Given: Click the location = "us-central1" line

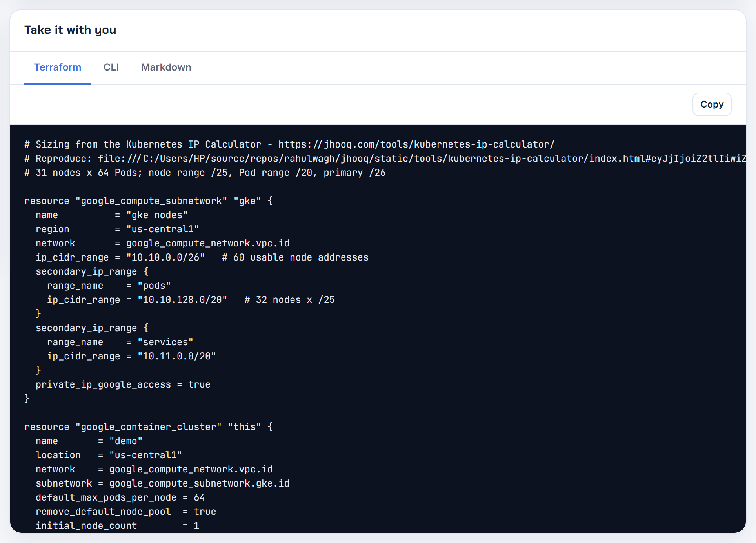Looking at the screenshot, I should pos(109,455).
